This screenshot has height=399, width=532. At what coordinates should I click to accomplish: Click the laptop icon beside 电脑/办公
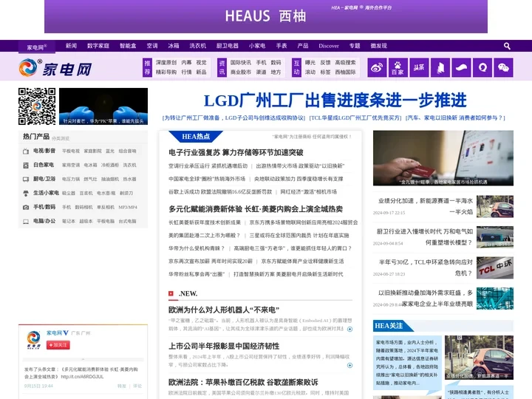coord(26,222)
